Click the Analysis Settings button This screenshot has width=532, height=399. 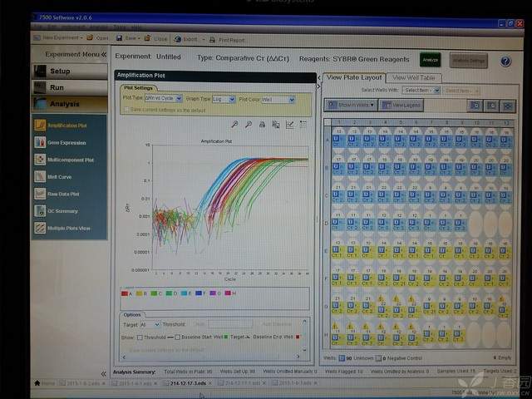click(x=469, y=61)
